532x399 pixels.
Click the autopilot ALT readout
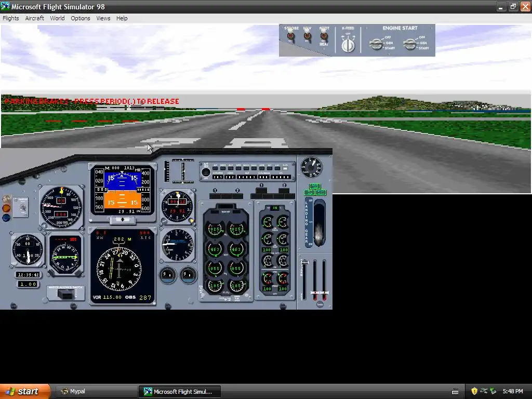click(x=247, y=177)
